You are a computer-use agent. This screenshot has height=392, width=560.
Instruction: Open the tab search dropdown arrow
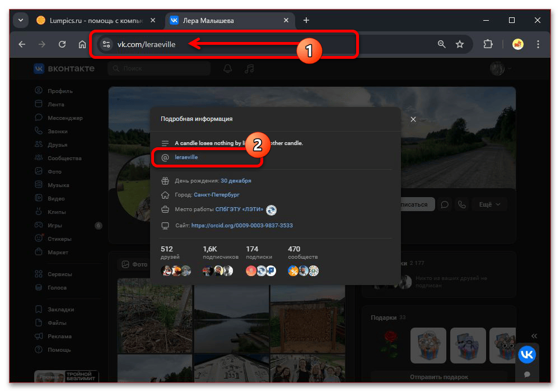(x=21, y=20)
